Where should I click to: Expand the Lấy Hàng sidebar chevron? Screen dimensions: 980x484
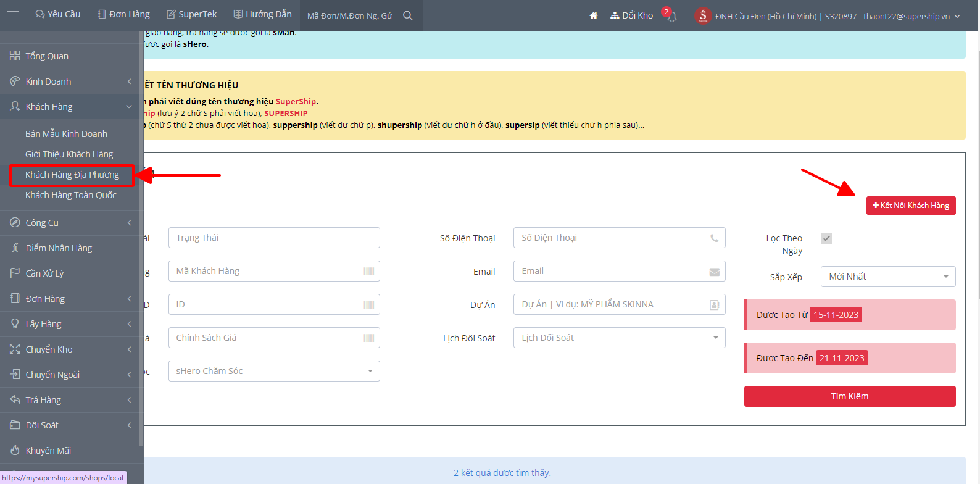[129, 324]
